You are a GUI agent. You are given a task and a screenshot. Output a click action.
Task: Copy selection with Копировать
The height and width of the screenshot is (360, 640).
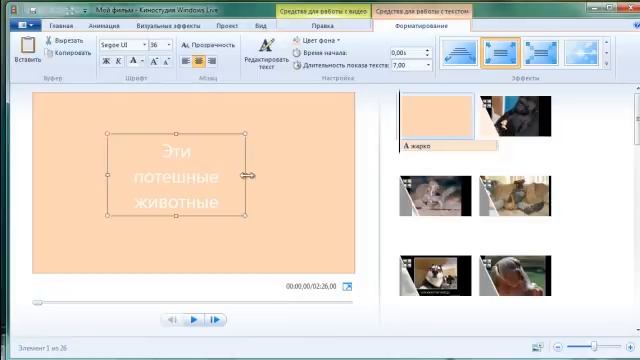click(x=68, y=53)
